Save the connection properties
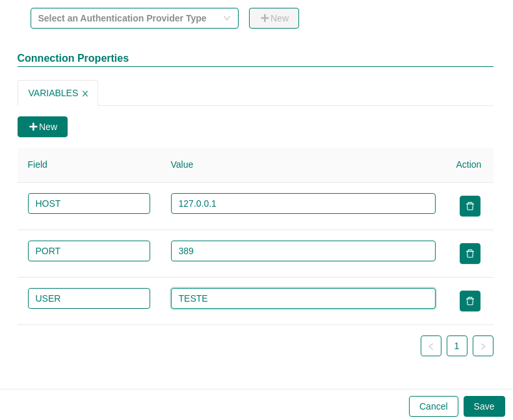Viewport: 513px width, 420px height. [484, 406]
